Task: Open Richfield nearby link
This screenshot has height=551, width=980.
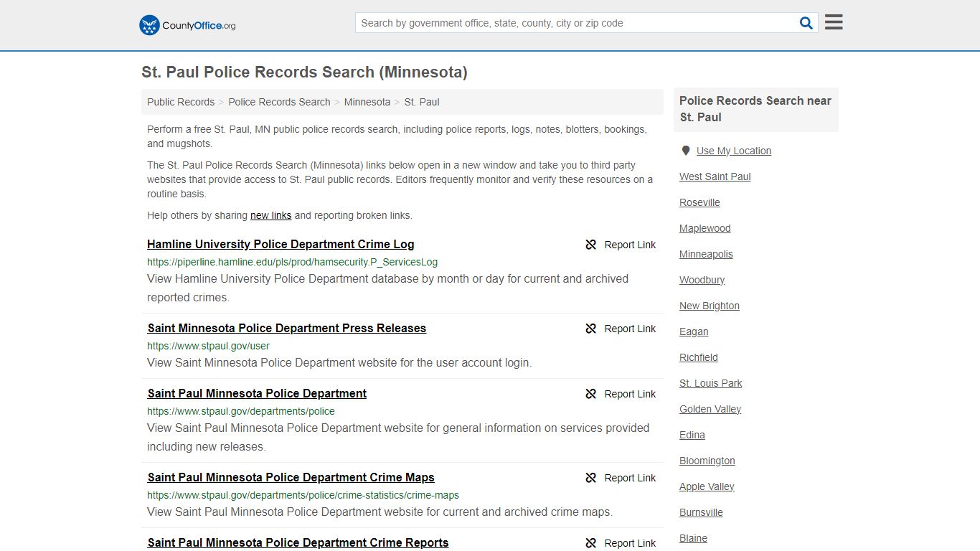Action: tap(699, 357)
